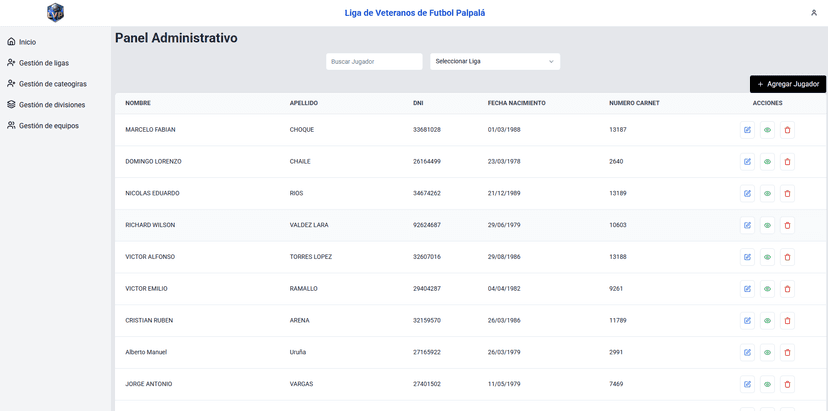Click the Liga de Veteranos title link
This screenshot has width=828, height=411.
(414, 13)
